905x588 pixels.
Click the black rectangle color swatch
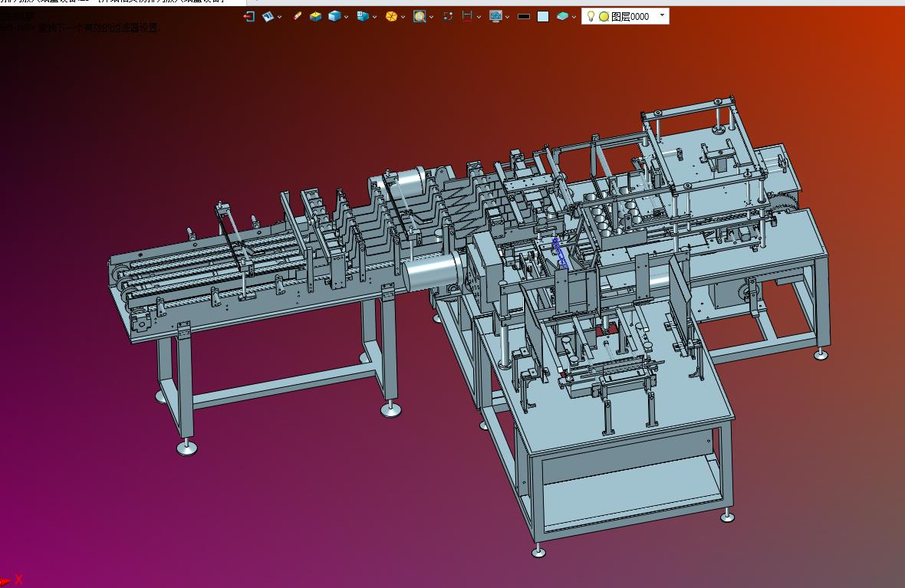click(524, 17)
